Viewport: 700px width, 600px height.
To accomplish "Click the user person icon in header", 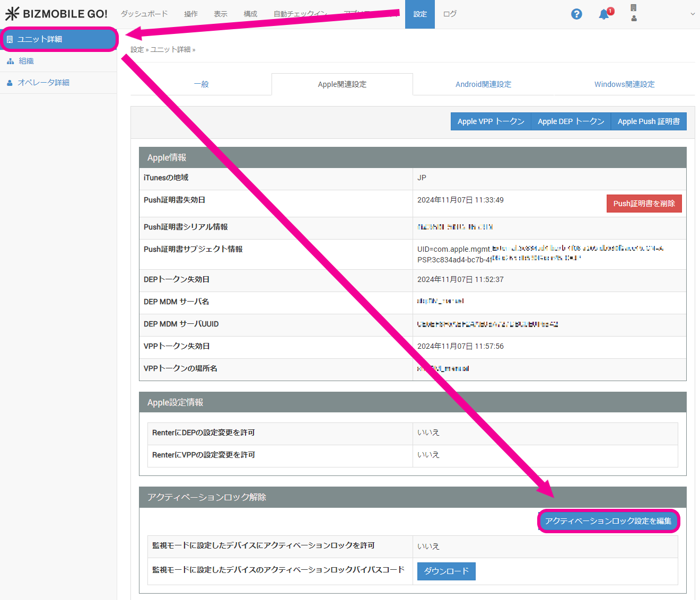I will click(x=633, y=19).
